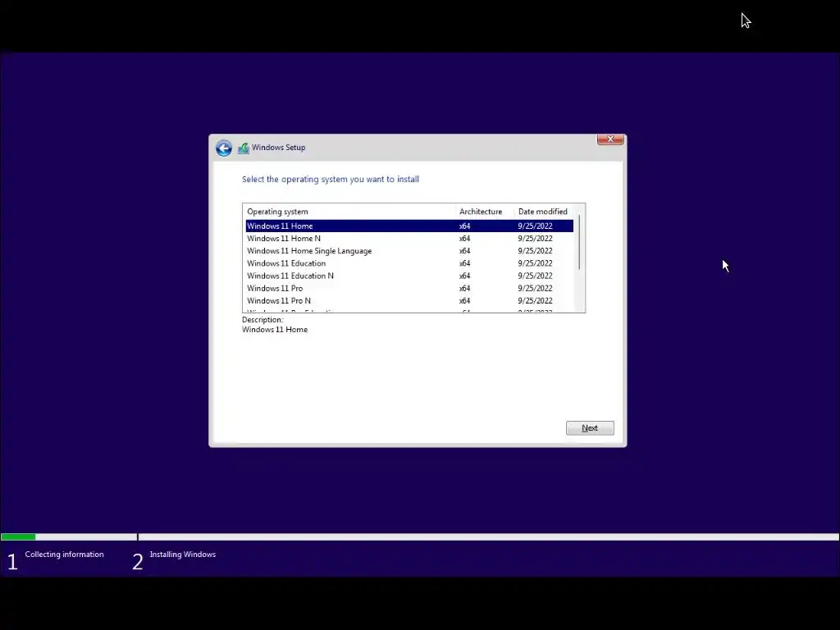Select Windows 11 Education row
This screenshot has width=840, height=630.
pyautogui.click(x=409, y=263)
